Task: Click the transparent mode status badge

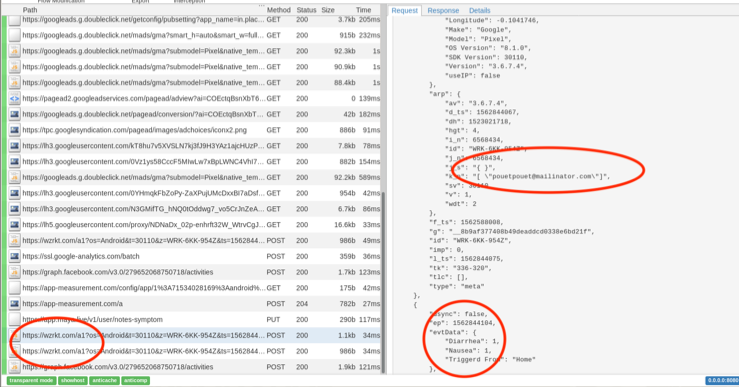Action: (x=31, y=380)
